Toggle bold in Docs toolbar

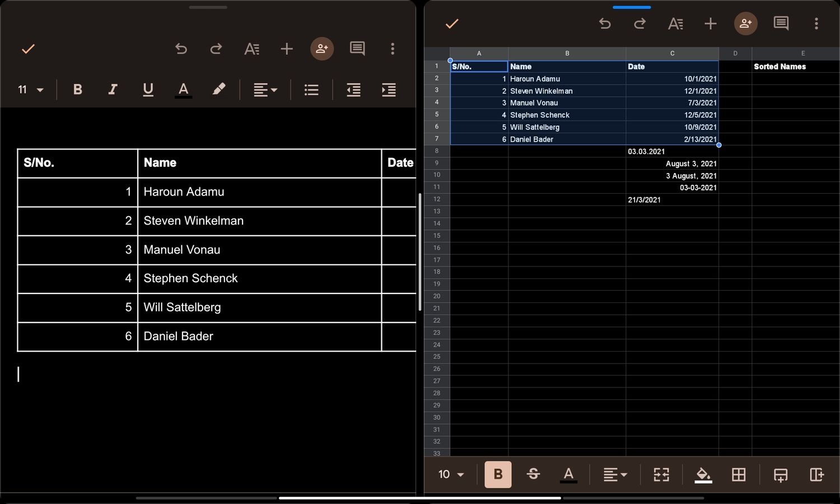[x=78, y=90]
